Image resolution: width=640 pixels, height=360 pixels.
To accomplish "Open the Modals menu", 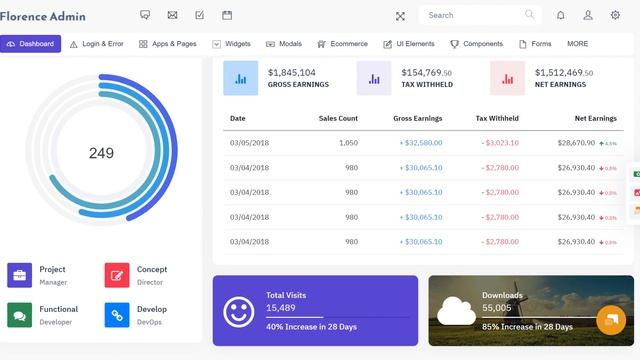I will (284, 44).
